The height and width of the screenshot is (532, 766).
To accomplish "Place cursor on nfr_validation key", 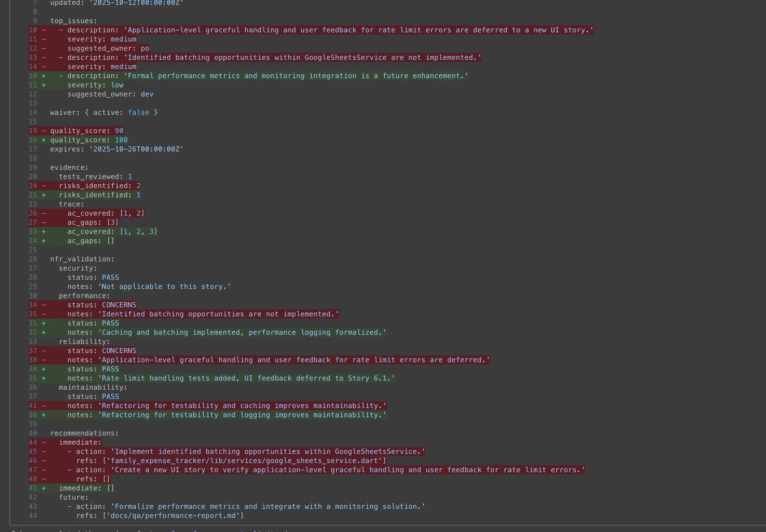I will 80,259.
